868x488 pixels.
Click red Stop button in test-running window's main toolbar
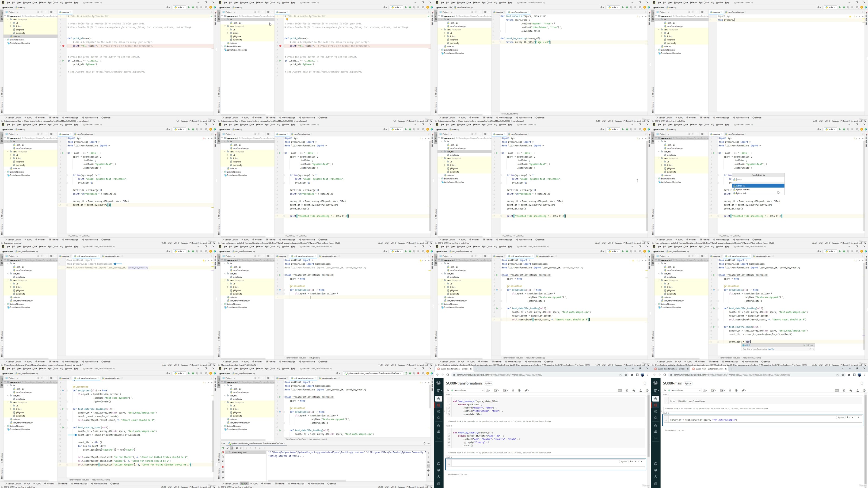[419, 374]
